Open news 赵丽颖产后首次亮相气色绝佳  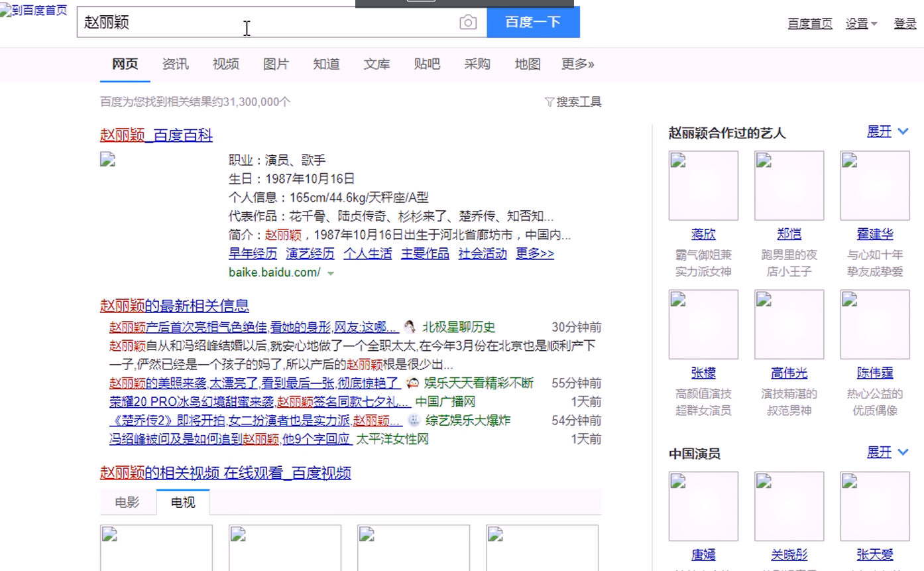tap(254, 327)
